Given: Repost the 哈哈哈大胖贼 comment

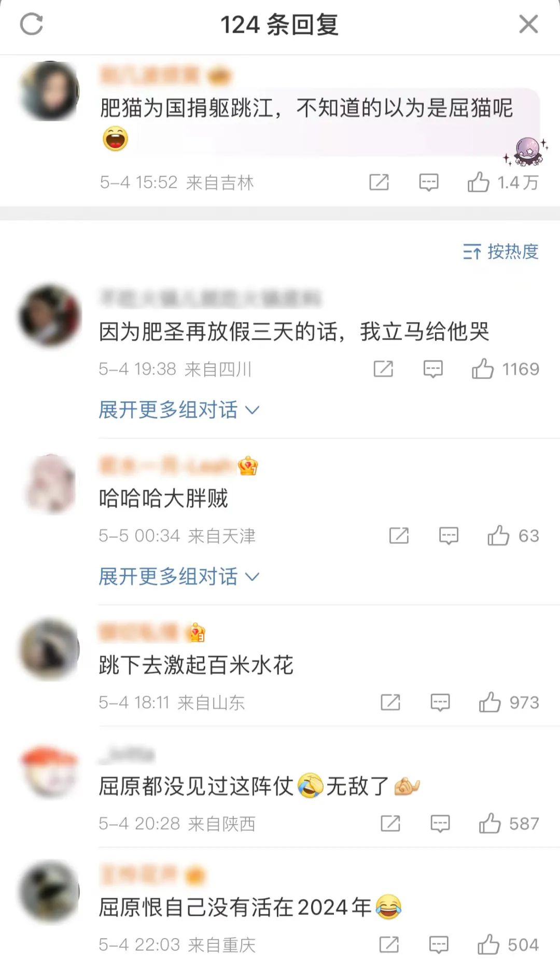Looking at the screenshot, I should pyautogui.click(x=399, y=535).
